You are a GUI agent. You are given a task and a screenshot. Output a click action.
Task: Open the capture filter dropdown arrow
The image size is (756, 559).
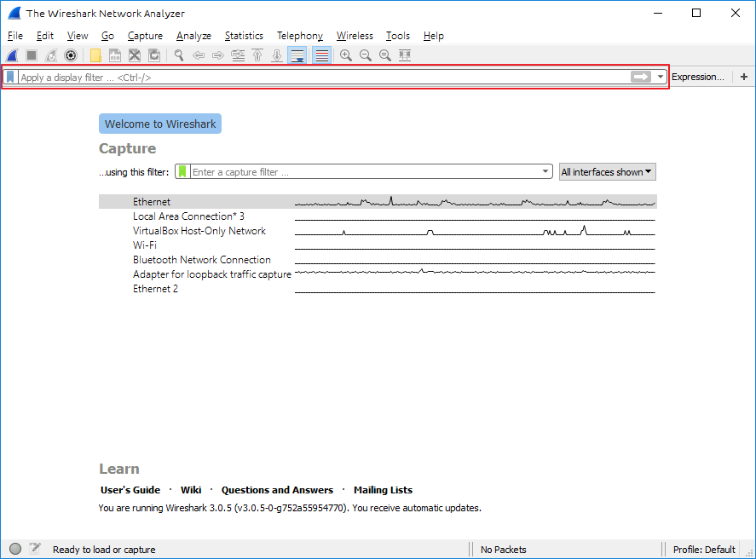click(x=546, y=172)
